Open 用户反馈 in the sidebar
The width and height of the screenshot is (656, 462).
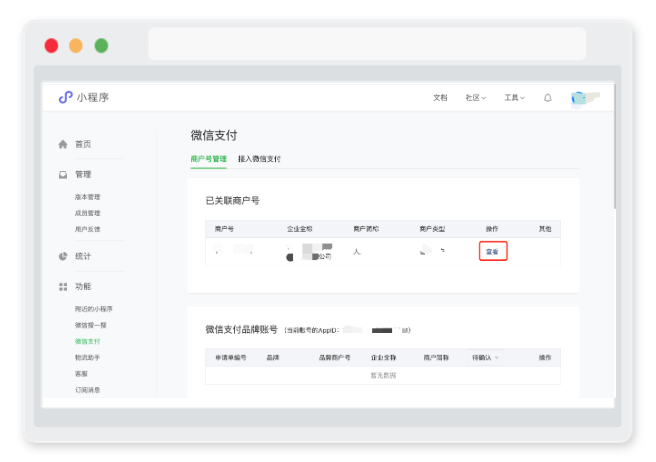tap(87, 229)
